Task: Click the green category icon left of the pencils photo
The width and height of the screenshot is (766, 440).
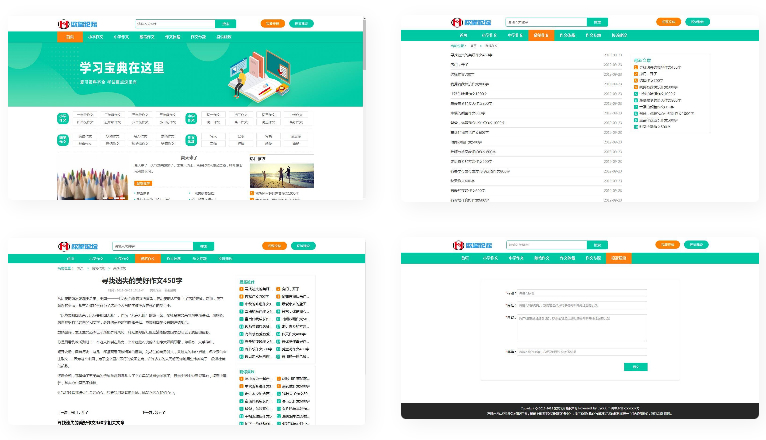Action: [63, 140]
